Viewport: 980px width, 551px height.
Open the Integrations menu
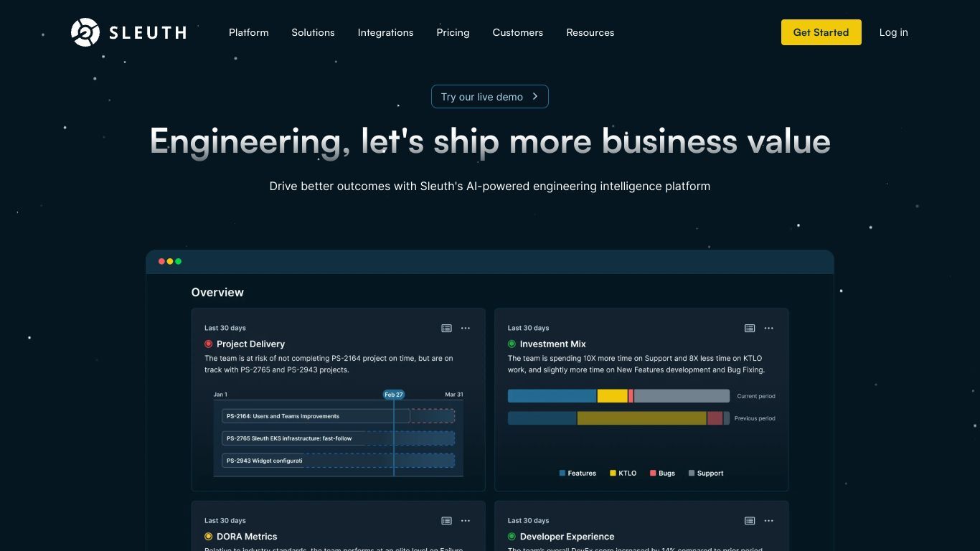385,32
